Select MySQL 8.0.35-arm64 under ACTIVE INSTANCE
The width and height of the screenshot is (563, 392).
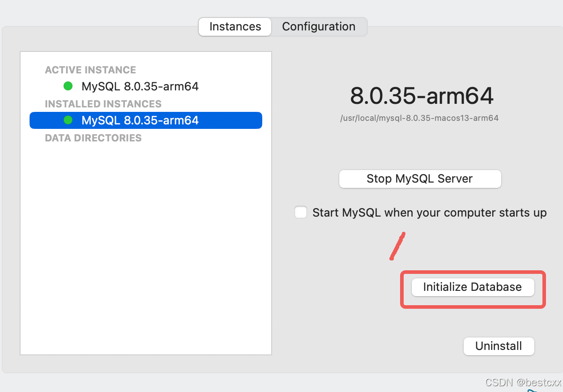pos(140,86)
